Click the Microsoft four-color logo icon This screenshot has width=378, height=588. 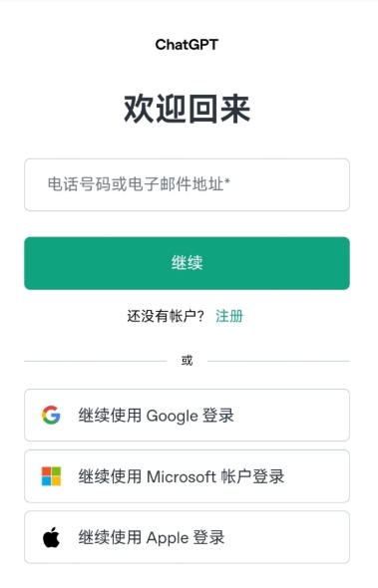point(51,475)
